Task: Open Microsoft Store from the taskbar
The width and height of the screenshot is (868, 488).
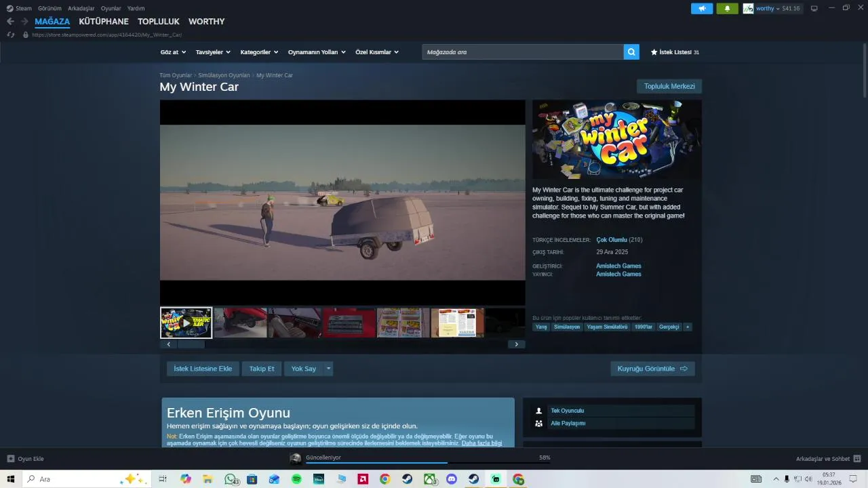Action: point(252,479)
